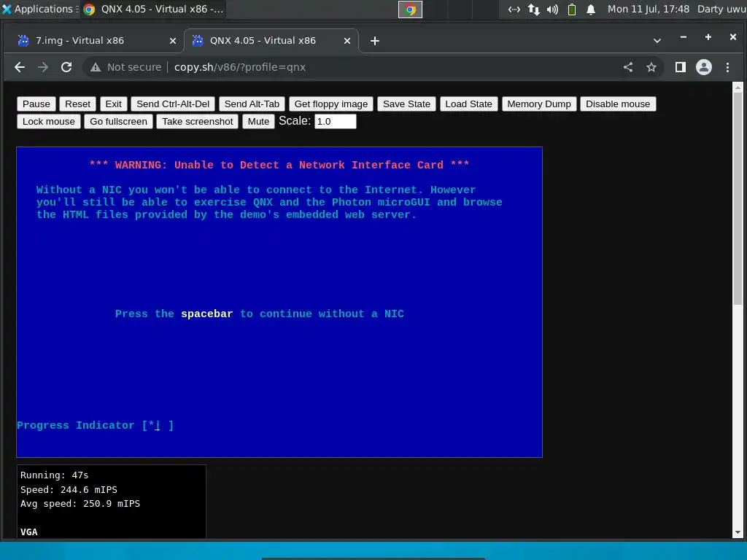Viewport: 747px width, 560px height.
Task: Click the Exit button
Action: (113, 104)
